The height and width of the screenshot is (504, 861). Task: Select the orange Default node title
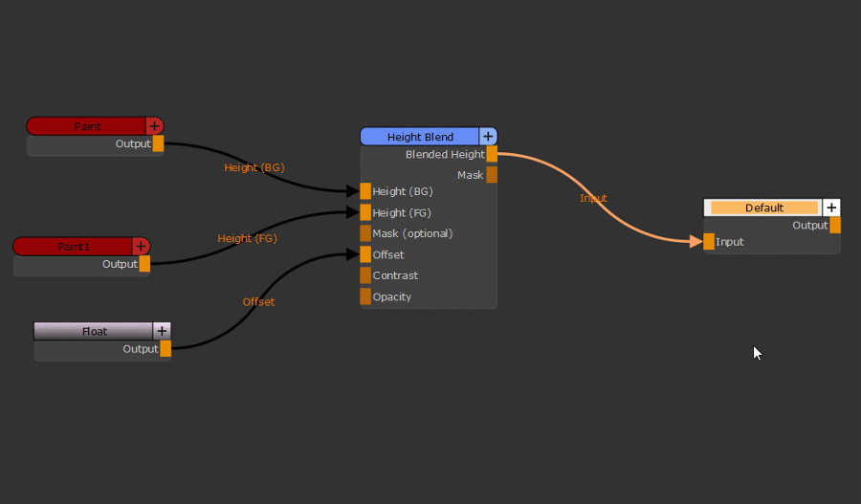coord(763,208)
